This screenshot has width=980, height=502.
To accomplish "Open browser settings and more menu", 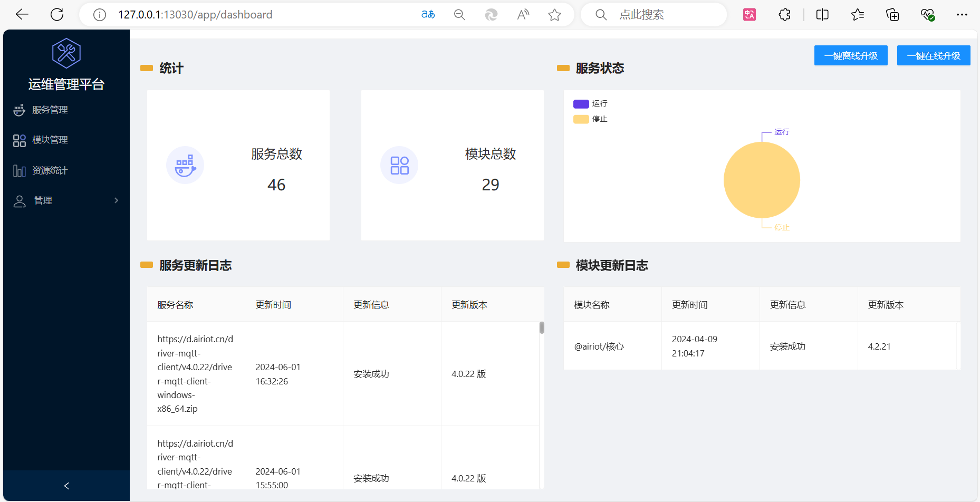I will point(962,15).
